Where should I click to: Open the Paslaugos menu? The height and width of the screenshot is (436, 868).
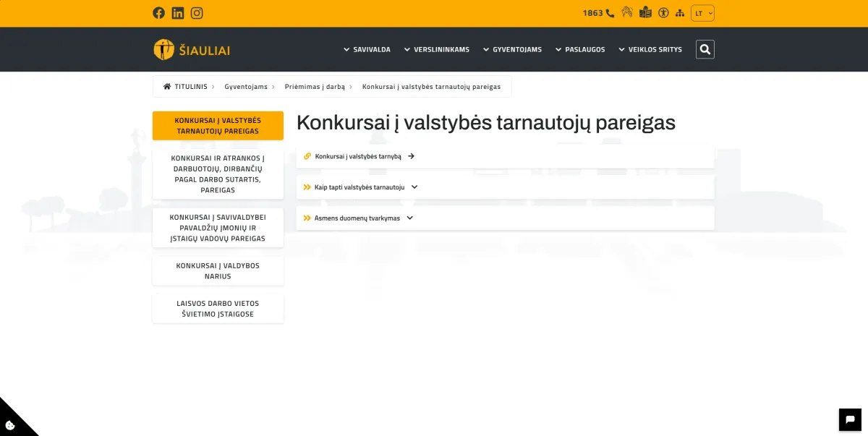(580, 50)
